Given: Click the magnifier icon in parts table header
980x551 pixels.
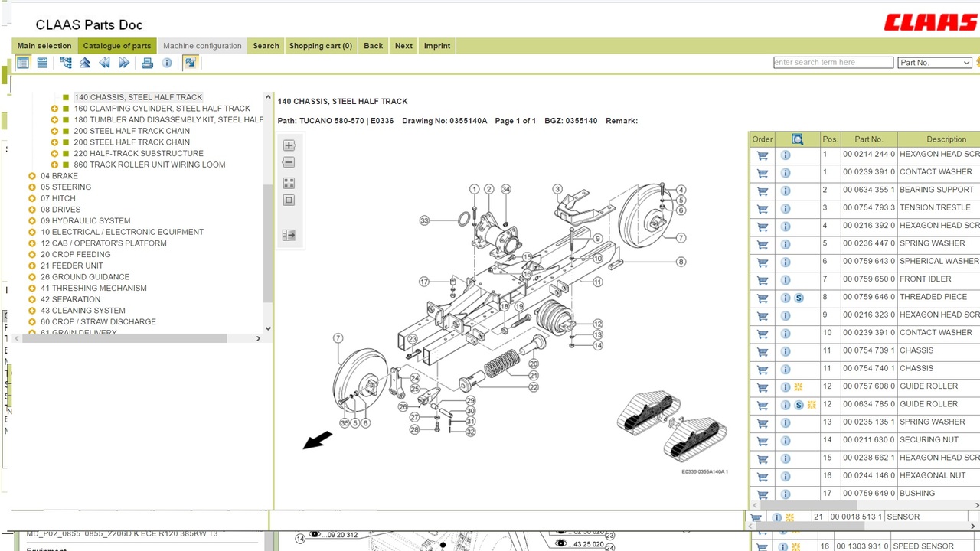Looking at the screenshot, I should point(797,139).
